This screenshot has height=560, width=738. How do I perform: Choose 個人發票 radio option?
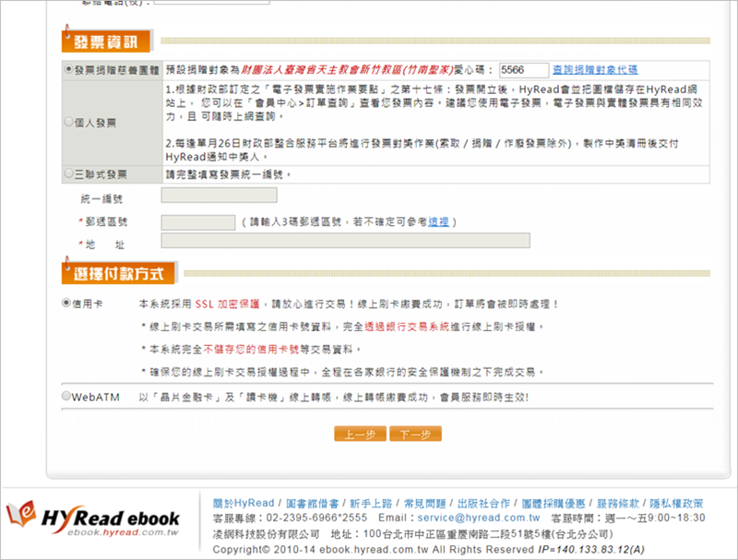pyautogui.click(x=68, y=122)
